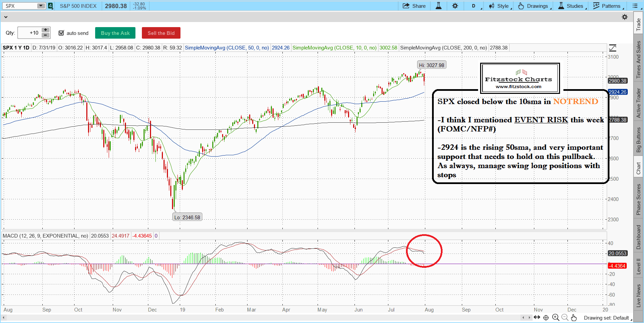The image size is (644, 323).
Task: Click the Sell the Bid button
Action: click(161, 33)
